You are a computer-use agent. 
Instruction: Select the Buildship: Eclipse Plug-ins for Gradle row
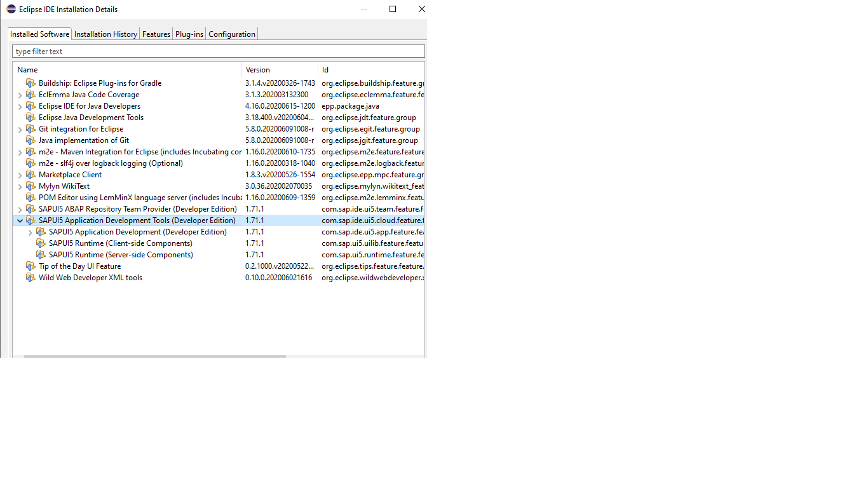[219, 83]
